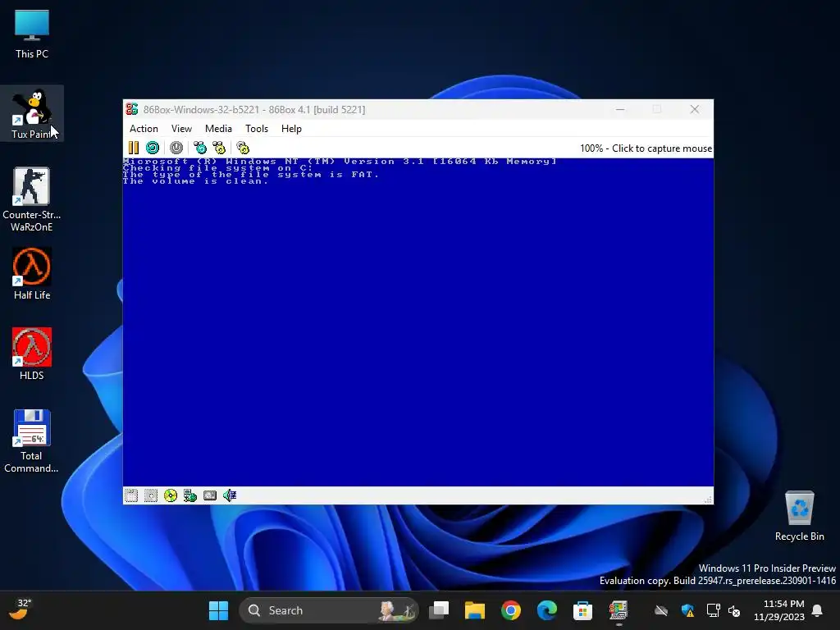Select the Half Life desktop shortcut

32,274
